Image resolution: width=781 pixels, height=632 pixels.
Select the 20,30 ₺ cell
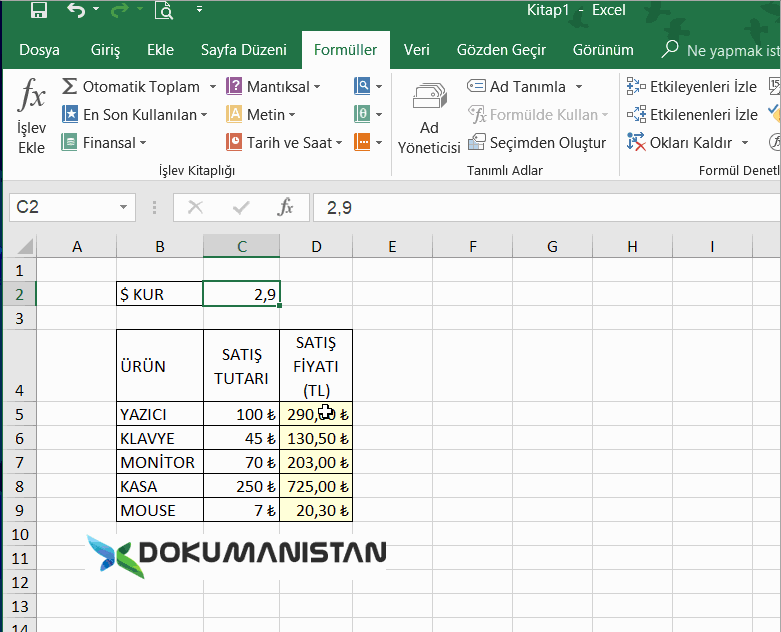316,510
